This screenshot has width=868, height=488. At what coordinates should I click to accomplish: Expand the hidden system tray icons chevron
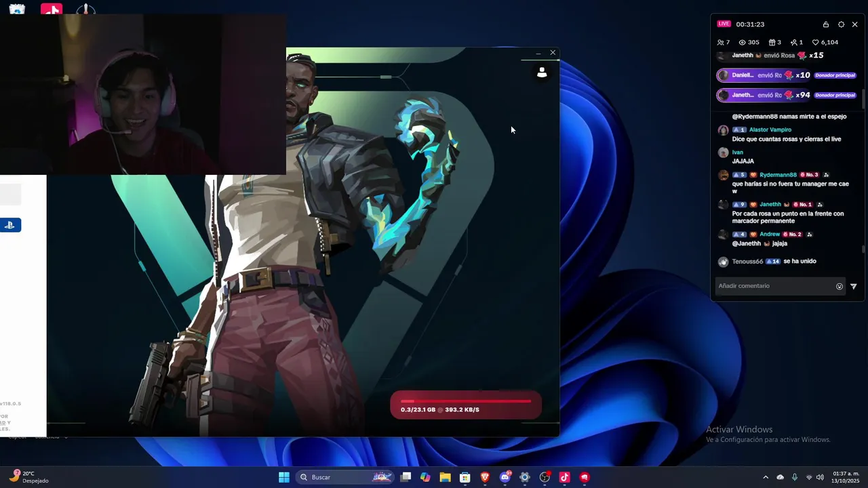766,477
